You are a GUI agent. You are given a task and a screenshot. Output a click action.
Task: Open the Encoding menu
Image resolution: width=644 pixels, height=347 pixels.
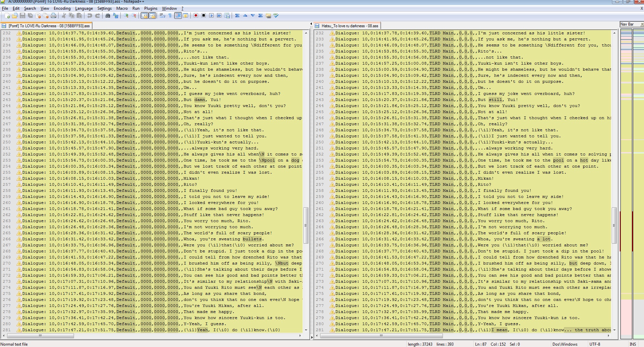[x=62, y=8]
